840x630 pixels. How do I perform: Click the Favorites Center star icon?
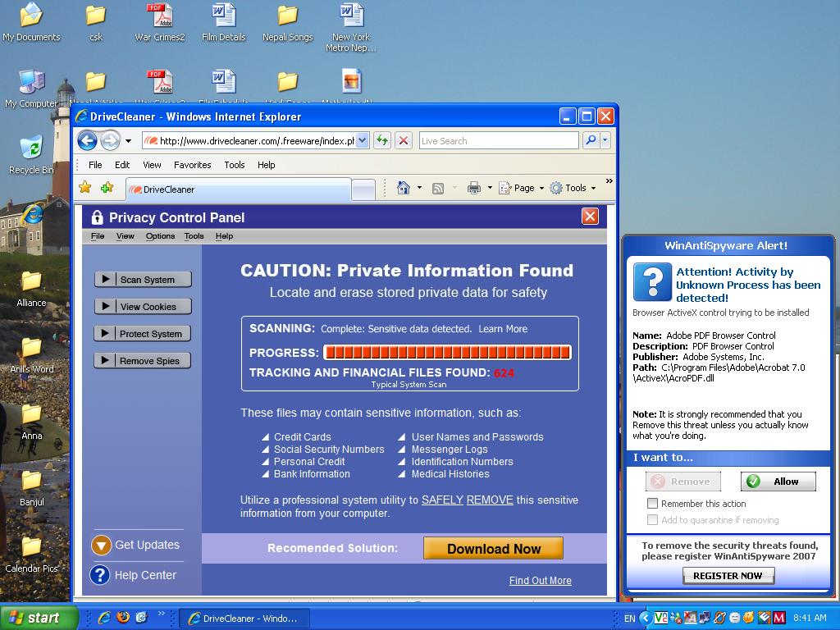(84, 188)
